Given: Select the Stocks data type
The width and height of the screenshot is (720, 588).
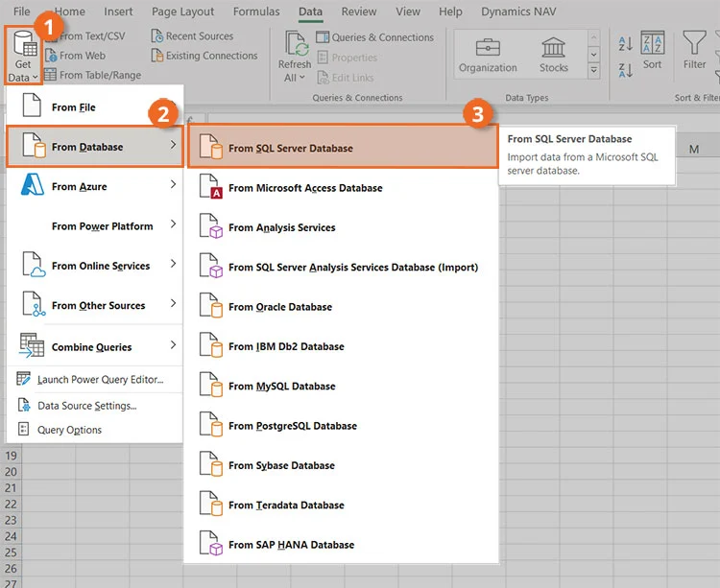Looking at the screenshot, I should (553, 56).
